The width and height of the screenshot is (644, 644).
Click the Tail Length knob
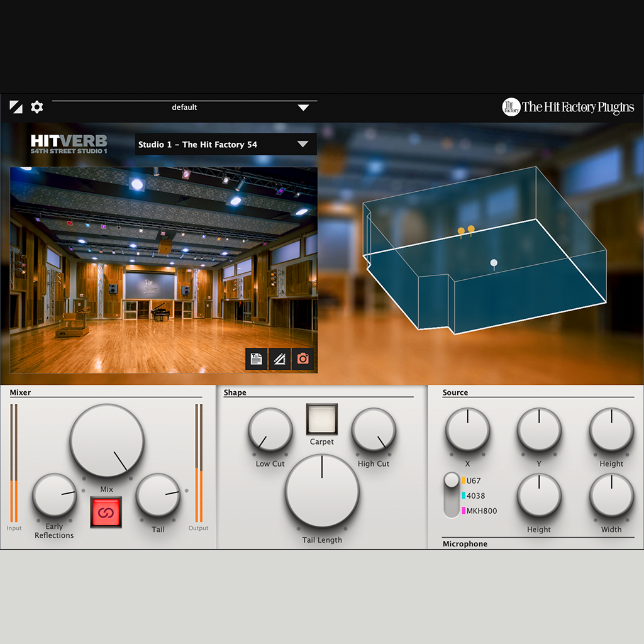[322, 491]
